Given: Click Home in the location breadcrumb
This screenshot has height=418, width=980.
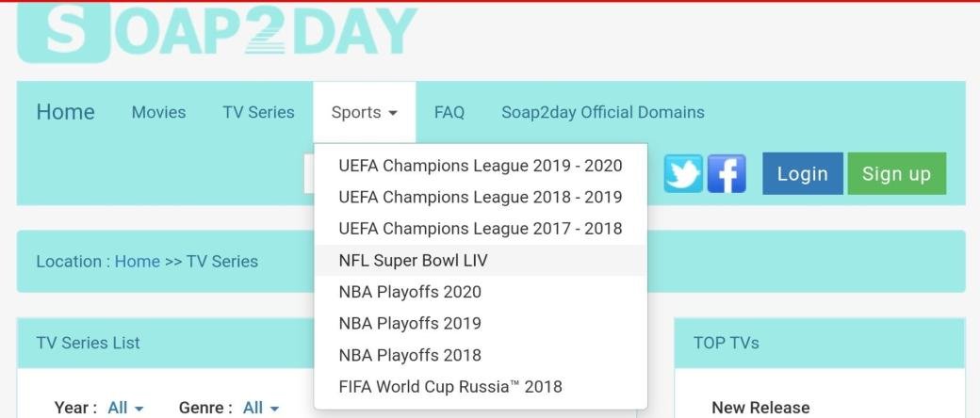Looking at the screenshot, I should 138,262.
